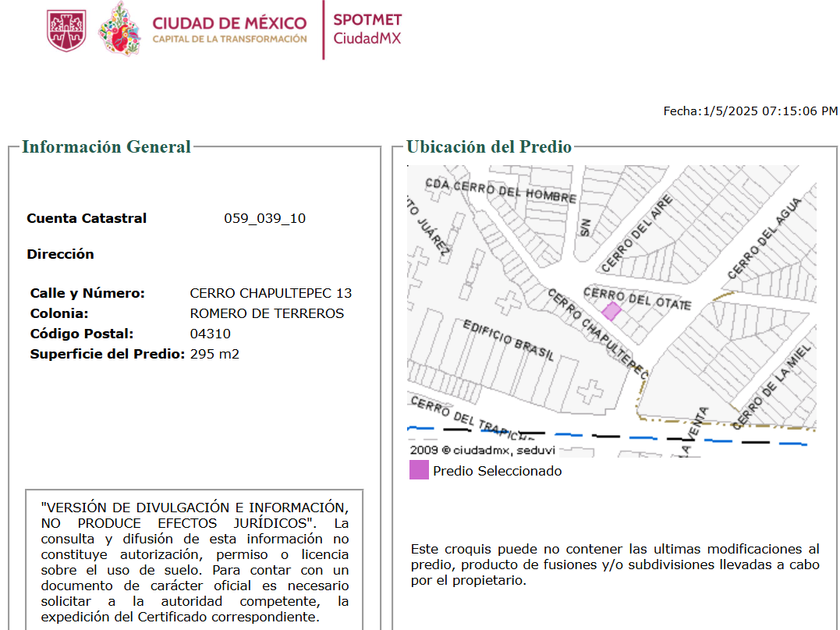Select the cadastral account value 059_039_10
The width and height of the screenshot is (840, 630).
[x=265, y=219]
